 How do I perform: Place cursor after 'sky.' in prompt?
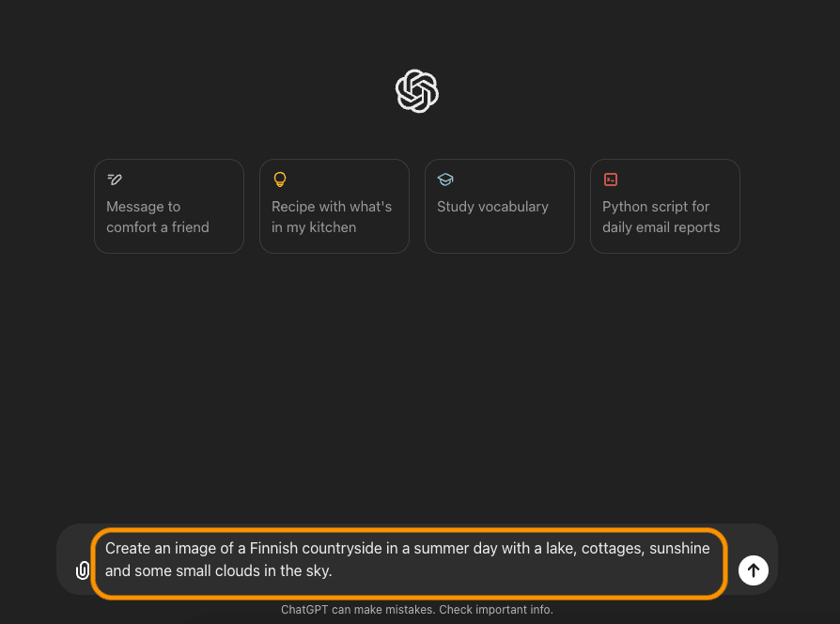[x=334, y=571]
